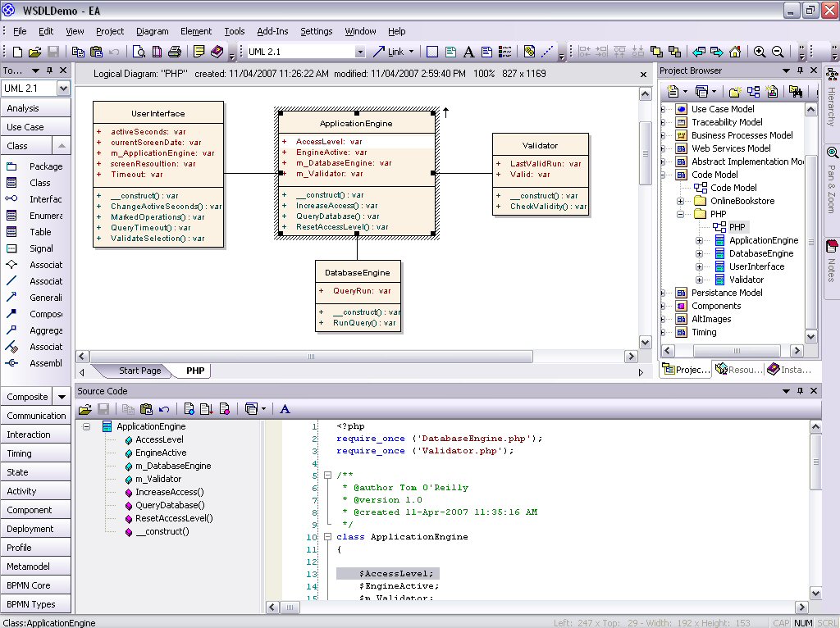Switch to the Start Page tab
The image size is (840, 628).
139,371
